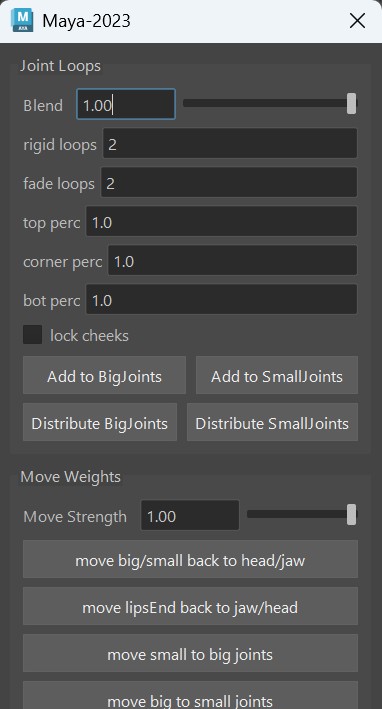The height and width of the screenshot is (709, 382).
Task: Click move big to small joints
Action: pyautogui.click(x=190, y=695)
